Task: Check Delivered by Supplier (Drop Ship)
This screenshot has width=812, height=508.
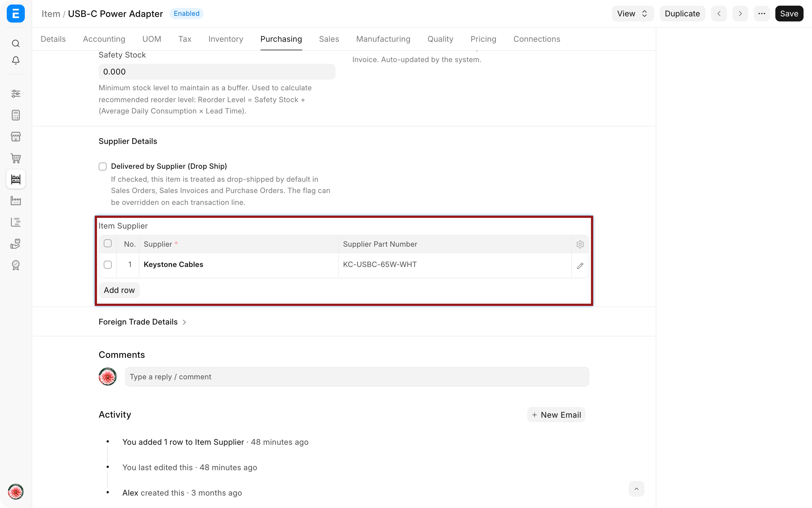Action: [x=103, y=166]
